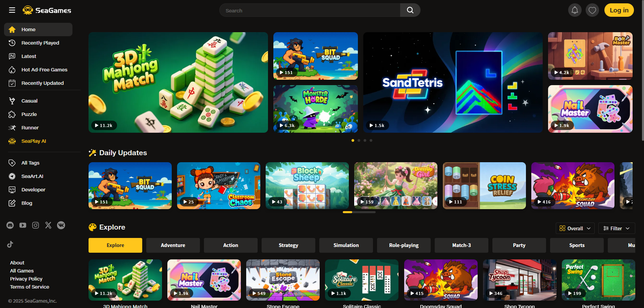This screenshot has width=644, height=308.
Task: Select the second carousel dot indicator
Action: 359,140
